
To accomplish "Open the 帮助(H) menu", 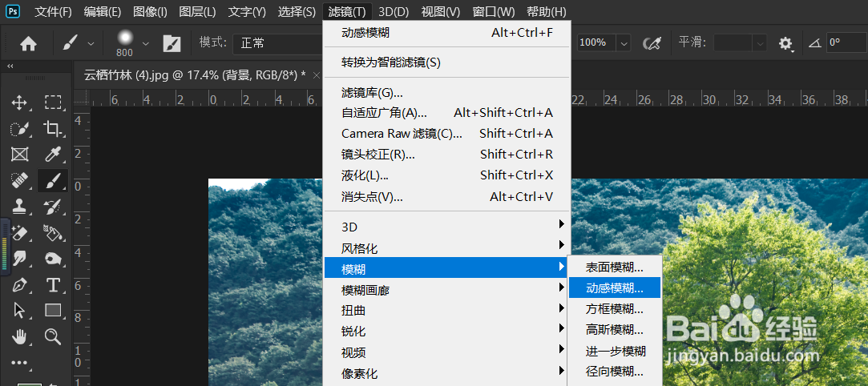I will tap(547, 12).
